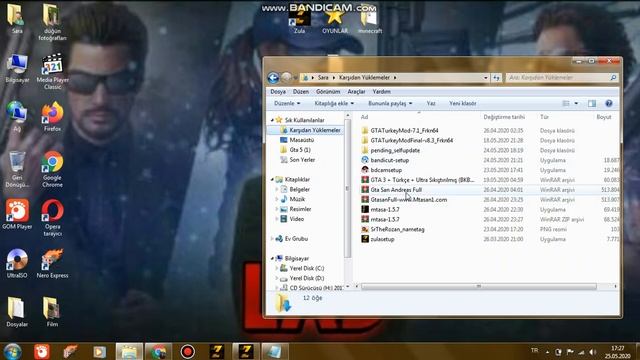Image resolution: width=640 pixels, height=360 pixels.
Task: Click Sara in address breadcrumb
Action: click(x=323, y=78)
